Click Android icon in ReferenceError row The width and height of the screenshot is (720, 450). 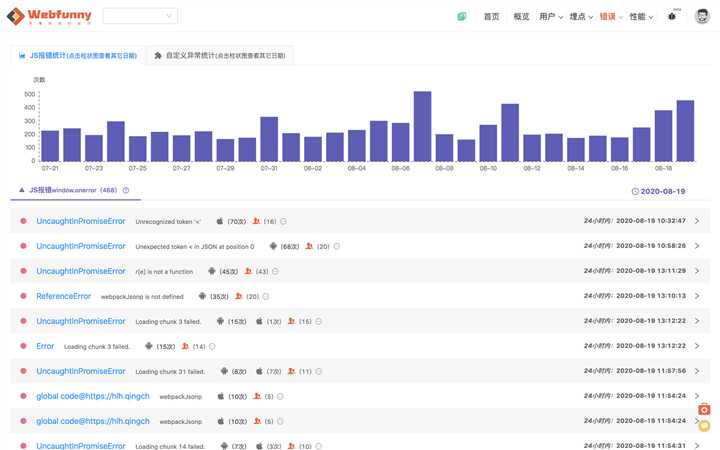(202, 296)
